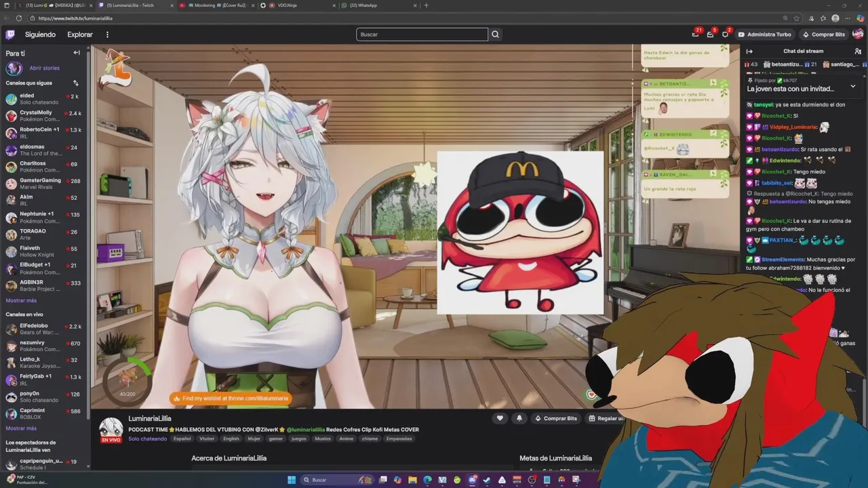The height and width of the screenshot is (488, 868).
Task: Click the EN VIVO live badge
Action: pos(111,440)
